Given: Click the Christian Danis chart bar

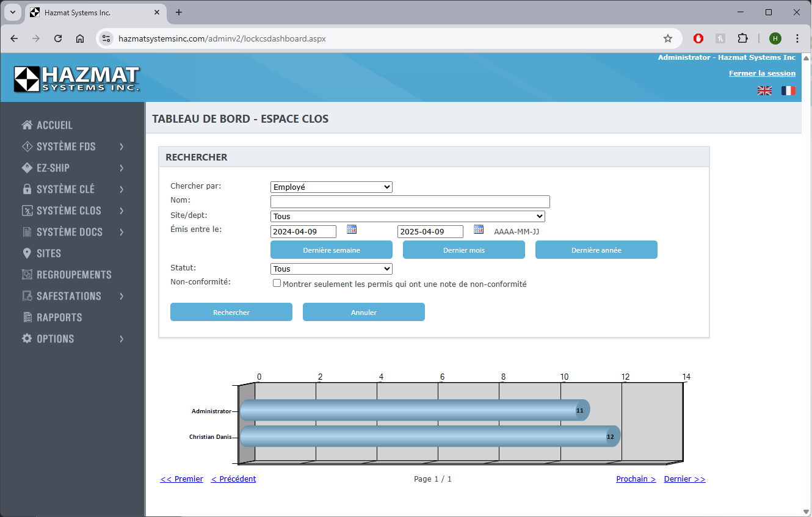Looking at the screenshot, I should pos(427,436).
